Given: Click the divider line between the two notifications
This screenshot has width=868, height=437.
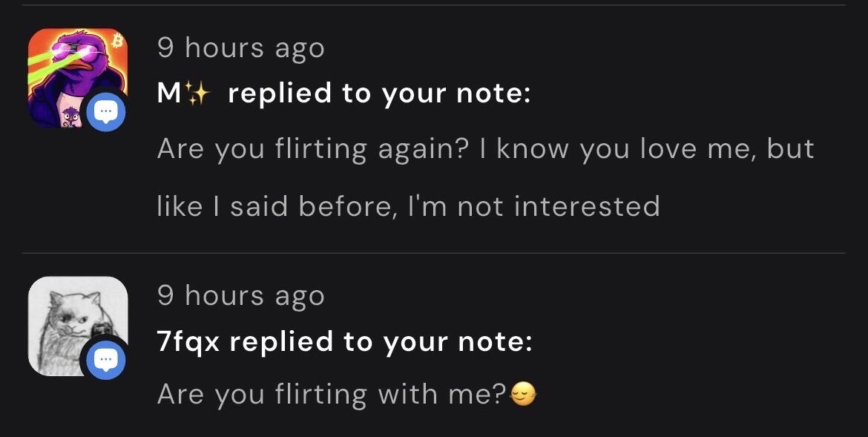Looking at the screenshot, I should pos(434,253).
